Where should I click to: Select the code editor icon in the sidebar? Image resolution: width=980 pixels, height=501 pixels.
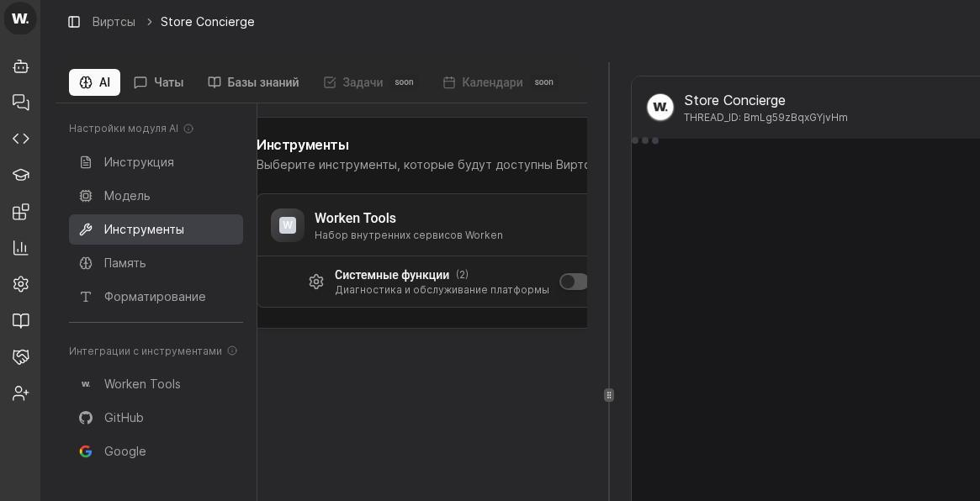[20, 139]
